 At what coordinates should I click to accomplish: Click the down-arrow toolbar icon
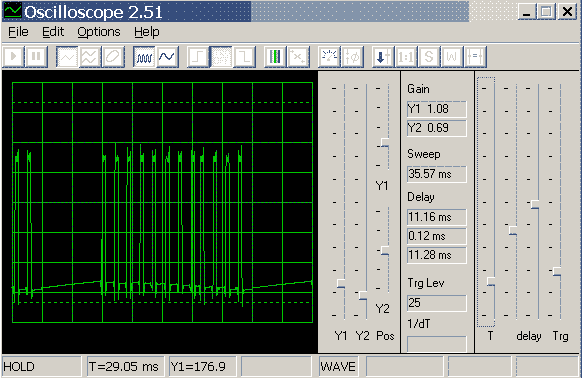coord(383,57)
